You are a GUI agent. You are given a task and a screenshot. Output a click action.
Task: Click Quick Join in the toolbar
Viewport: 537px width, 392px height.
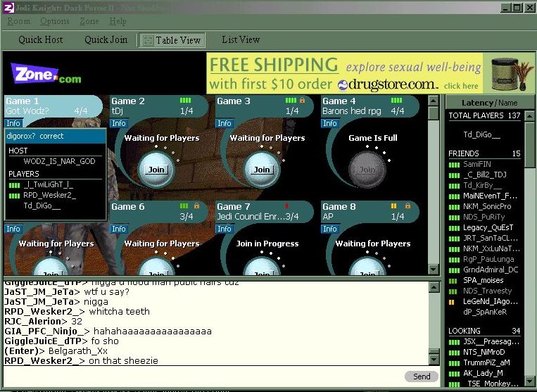pos(106,39)
